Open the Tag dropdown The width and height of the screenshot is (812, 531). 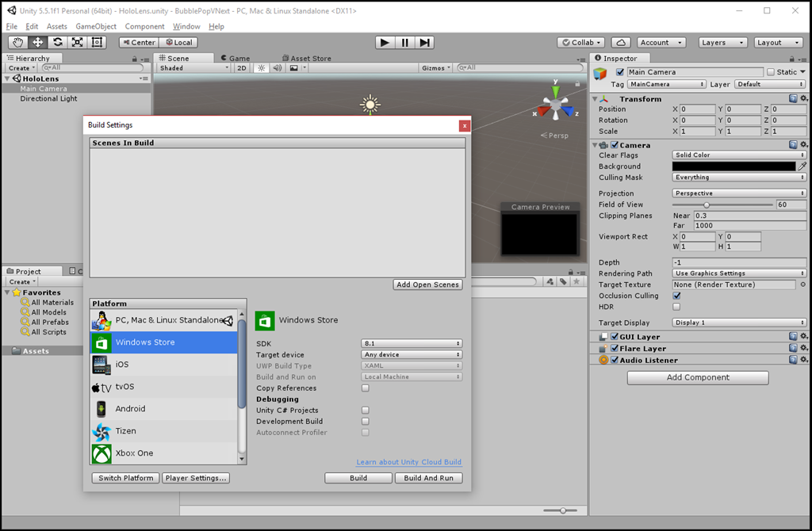[x=667, y=84]
